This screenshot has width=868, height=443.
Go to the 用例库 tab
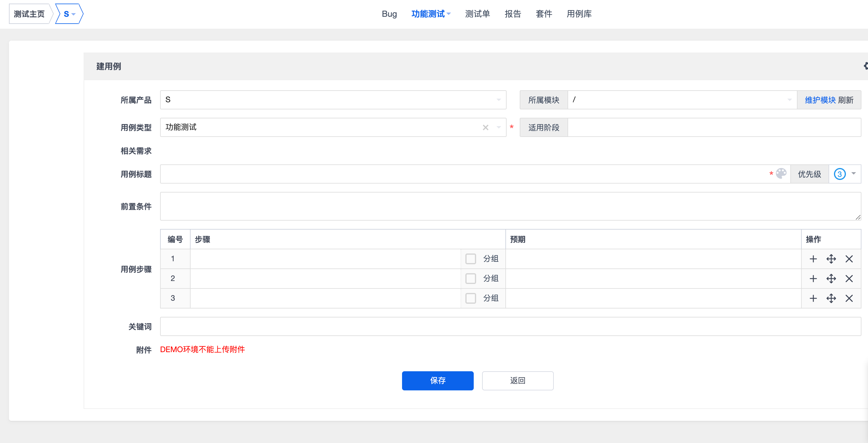click(x=579, y=14)
